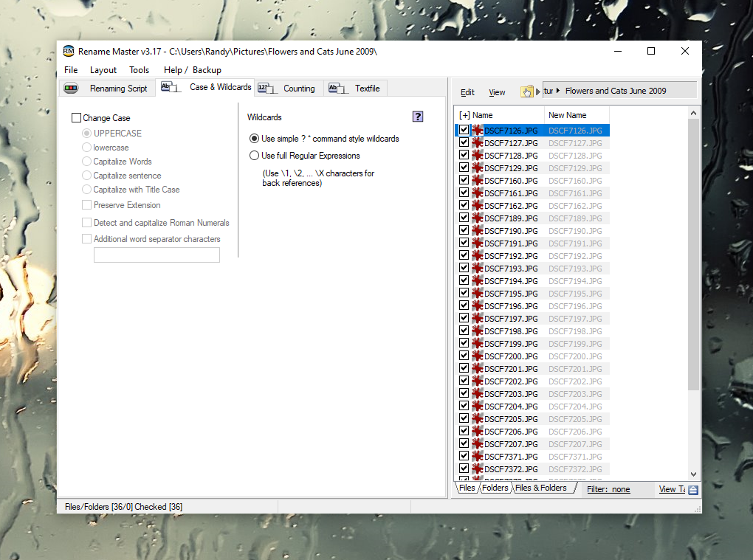Click the Case & Wildcards tab icon
753x560 pixels.
[171, 87]
